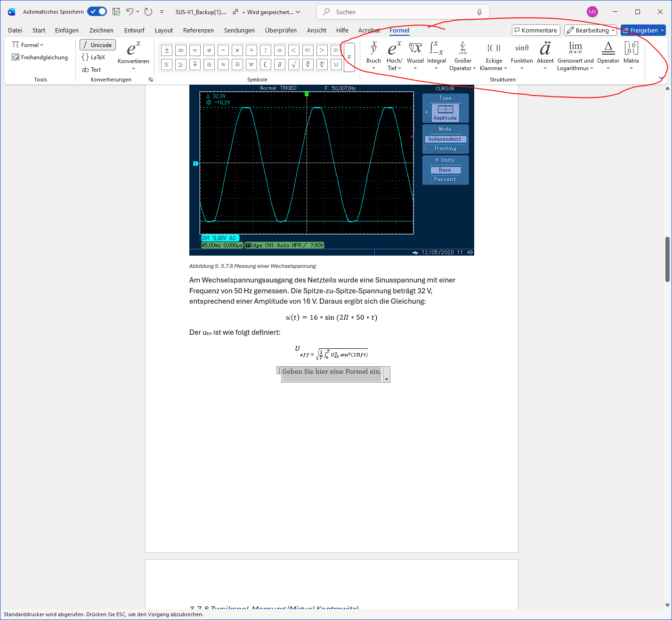Open the Acrobat ribbon tab
The height and width of the screenshot is (620, 672).
[369, 30]
